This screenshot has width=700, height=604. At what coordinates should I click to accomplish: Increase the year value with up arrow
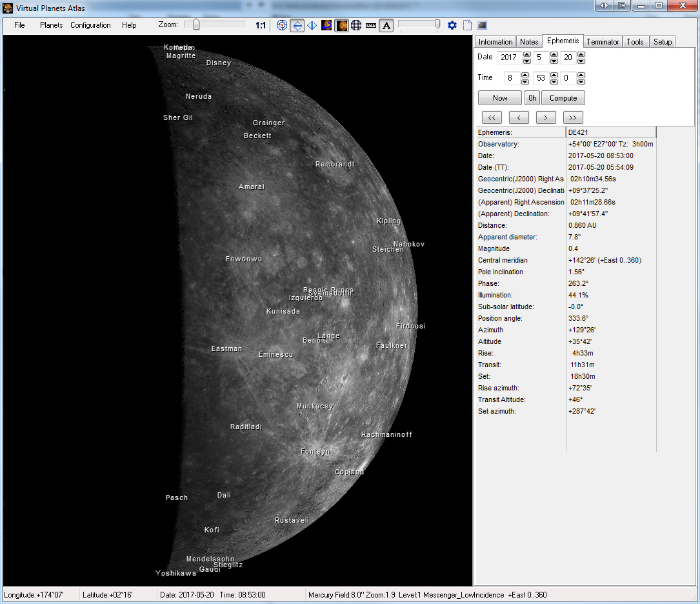pyautogui.click(x=526, y=54)
